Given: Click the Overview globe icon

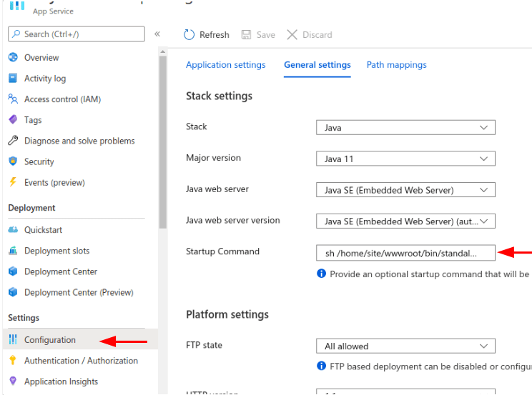Looking at the screenshot, I should point(13,58).
